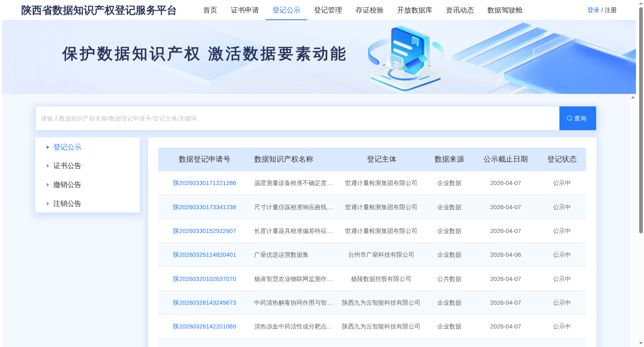The image size is (644, 347).
Task: Click the 温度测量设备校准不确定度 record name
Action: click(x=293, y=183)
